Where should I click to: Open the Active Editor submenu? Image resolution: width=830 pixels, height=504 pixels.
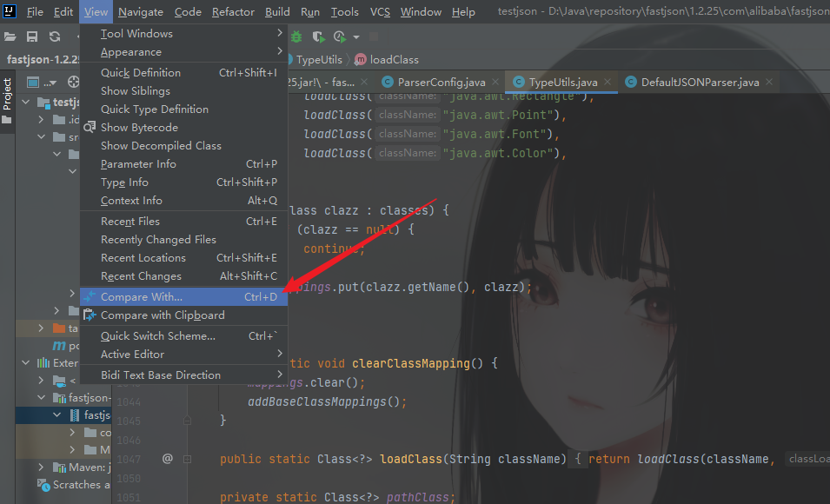[x=183, y=354]
